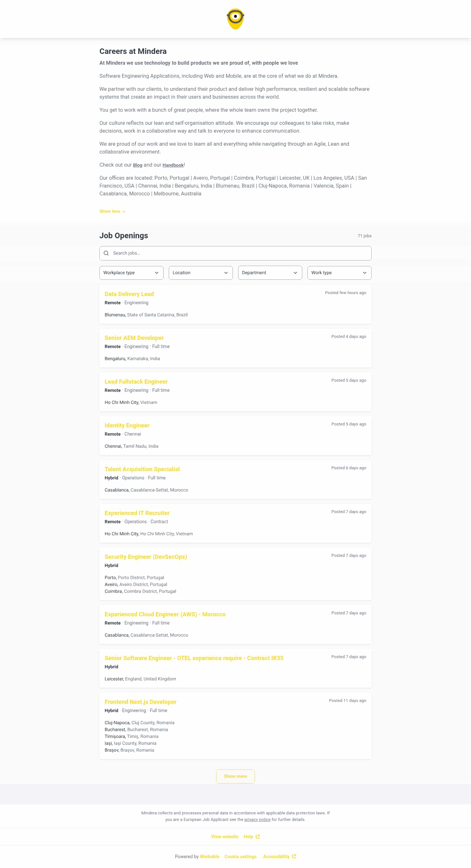Click the chevron on the Department filter
The image size is (471, 868).
point(295,273)
